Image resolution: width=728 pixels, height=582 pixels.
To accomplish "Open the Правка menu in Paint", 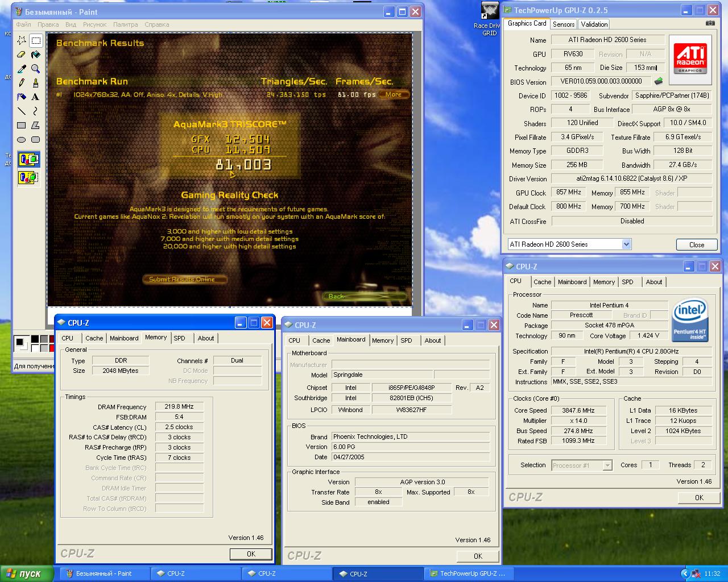I will tap(48, 24).
